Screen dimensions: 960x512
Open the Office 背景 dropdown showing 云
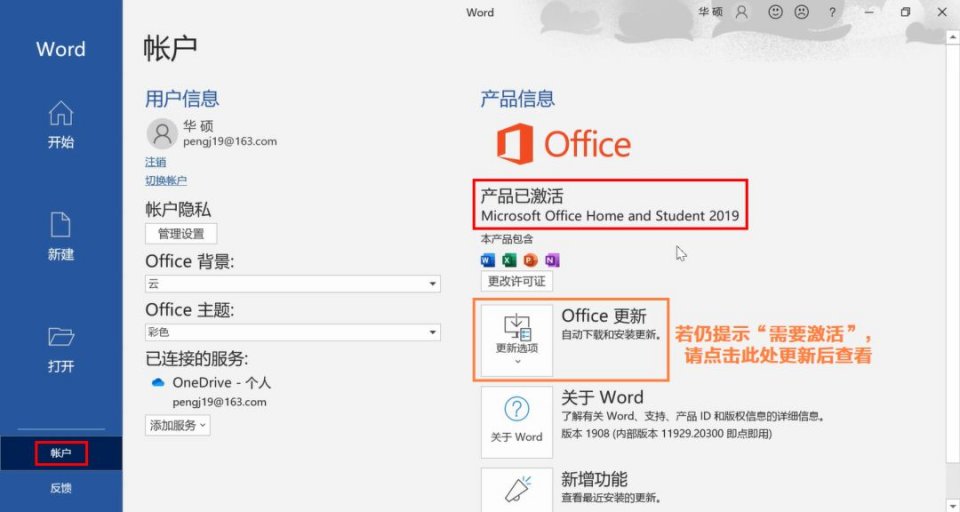pyautogui.click(x=293, y=284)
